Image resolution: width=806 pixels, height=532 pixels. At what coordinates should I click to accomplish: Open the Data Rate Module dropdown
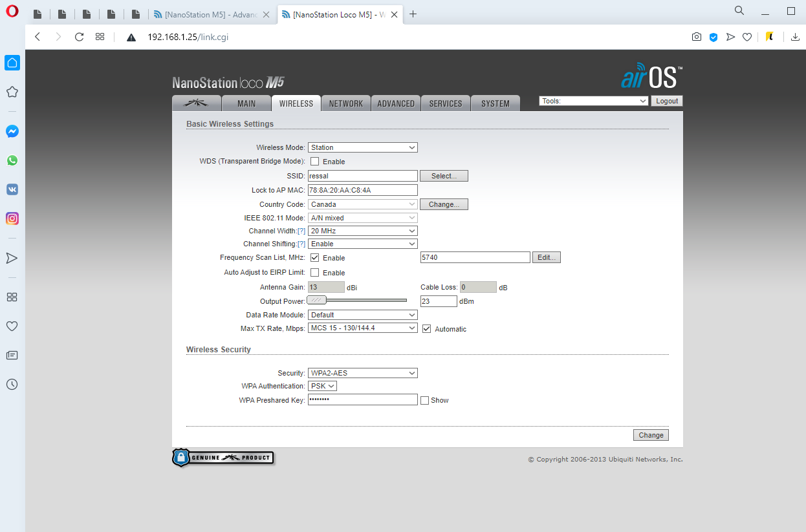(x=363, y=315)
